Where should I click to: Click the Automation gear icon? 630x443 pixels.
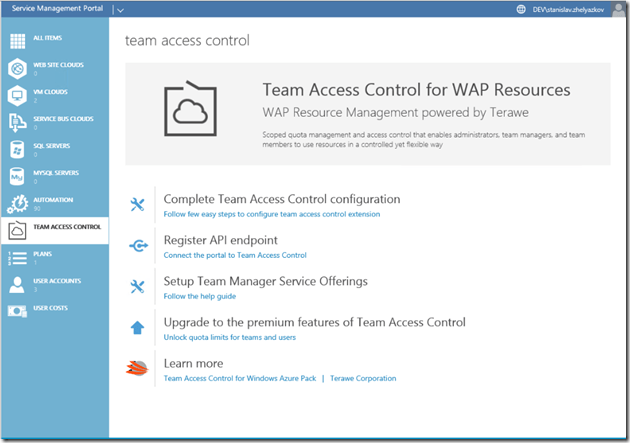pos(17,204)
